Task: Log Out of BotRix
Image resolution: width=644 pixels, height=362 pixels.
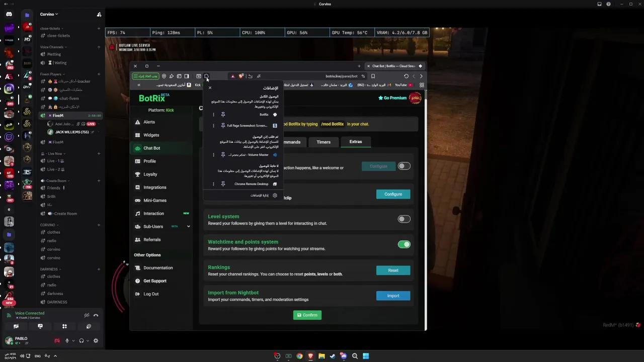Action: 151,294
